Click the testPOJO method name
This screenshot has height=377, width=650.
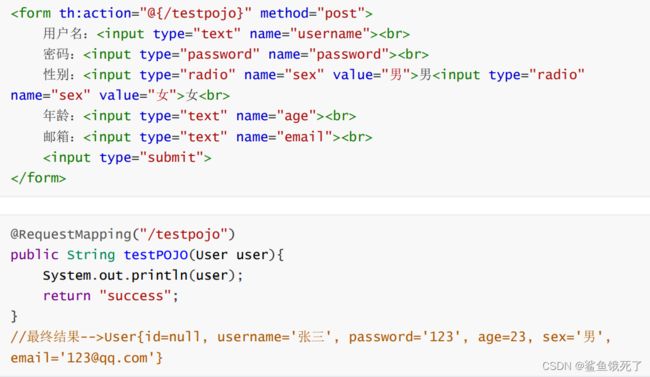coord(156,255)
